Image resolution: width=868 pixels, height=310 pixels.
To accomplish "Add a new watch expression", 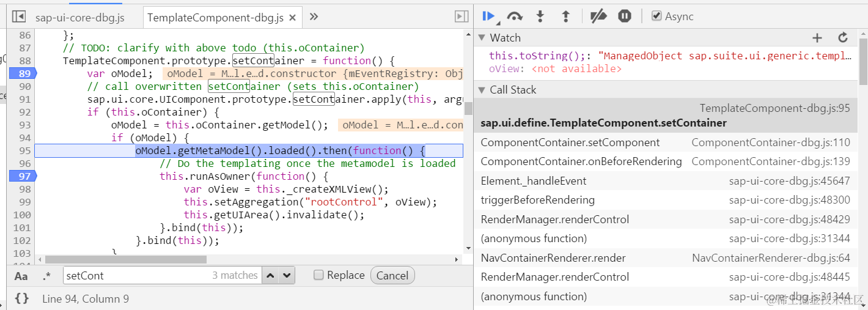I will pyautogui.click(x=817, y=38).
